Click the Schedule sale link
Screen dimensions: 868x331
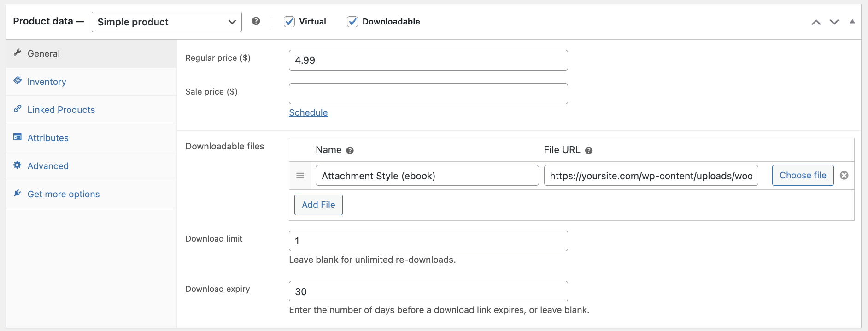click(x=308, y=112)
